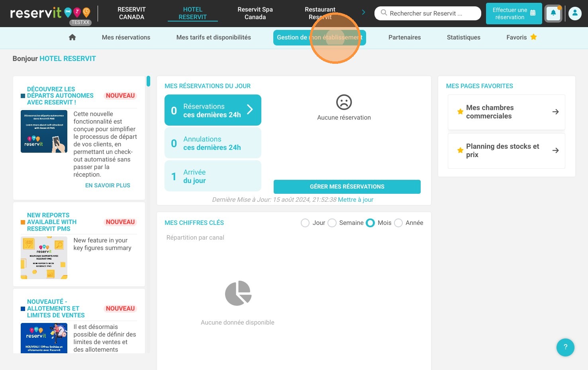Select the Semaine radio button
This screenshot has width=588, height=370.
coord(332,223)
